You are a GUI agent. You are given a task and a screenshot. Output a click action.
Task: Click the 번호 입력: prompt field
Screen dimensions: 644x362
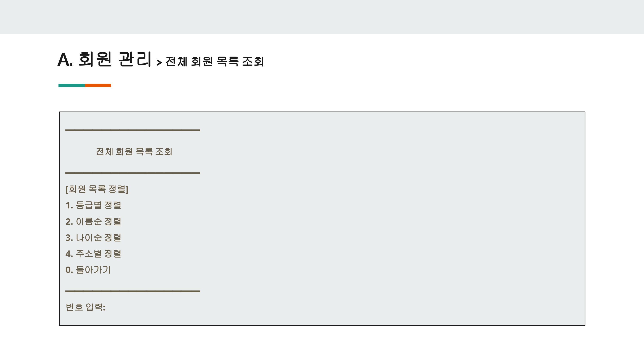tap(85, 307)
